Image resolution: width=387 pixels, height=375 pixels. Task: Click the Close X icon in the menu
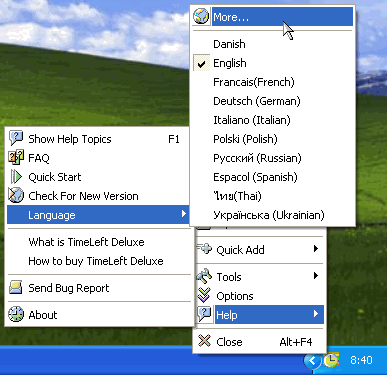click(x=204, y=341)
